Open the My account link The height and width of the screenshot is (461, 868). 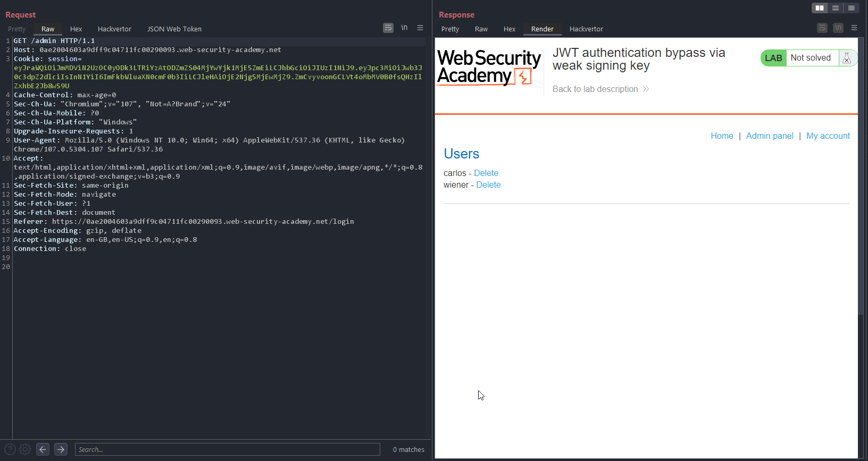click(x=828, y=136)
